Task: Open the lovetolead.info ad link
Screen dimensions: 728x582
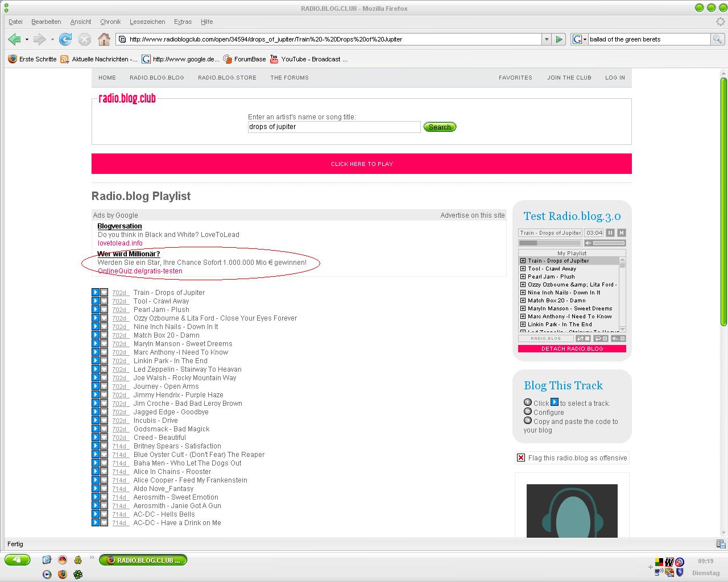Action: (x=120, y=243)
